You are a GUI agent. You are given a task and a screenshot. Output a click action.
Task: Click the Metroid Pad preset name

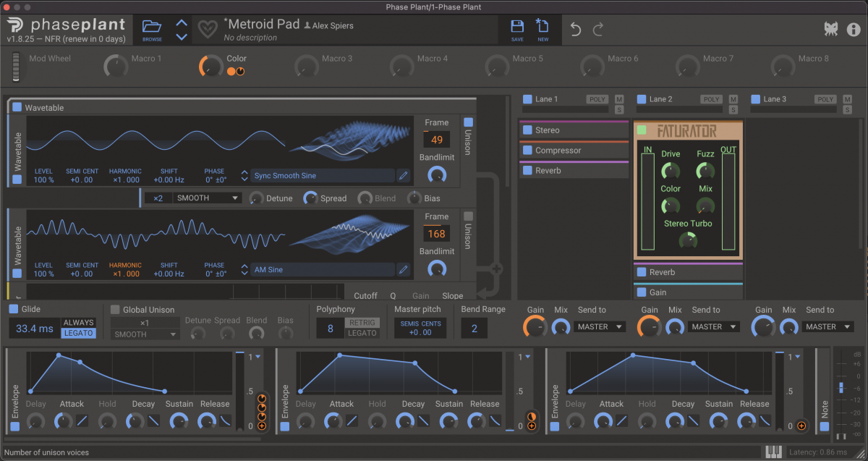tap(262, 24)
